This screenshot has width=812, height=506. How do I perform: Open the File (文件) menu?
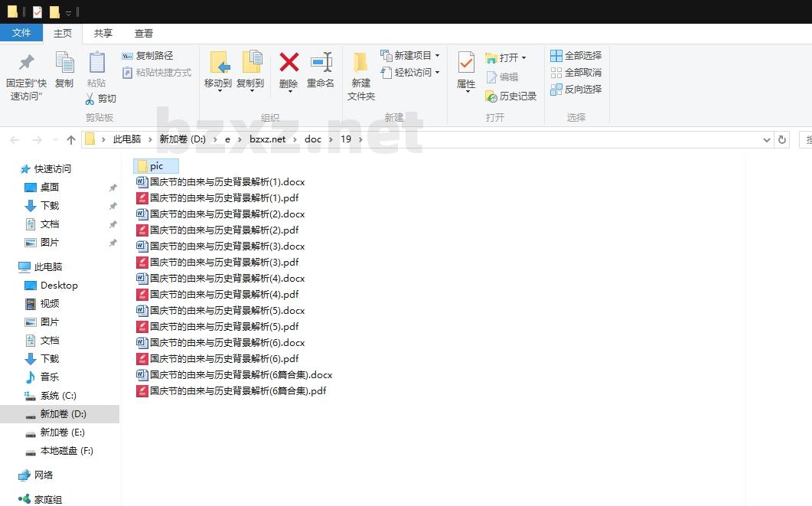pyautogui.click(x=21, y=33)
